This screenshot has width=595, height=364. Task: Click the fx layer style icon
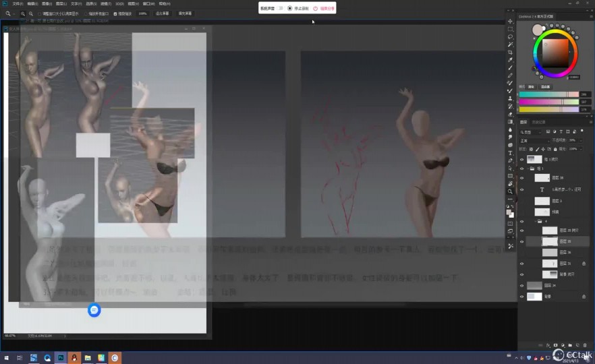click(548, 345)
